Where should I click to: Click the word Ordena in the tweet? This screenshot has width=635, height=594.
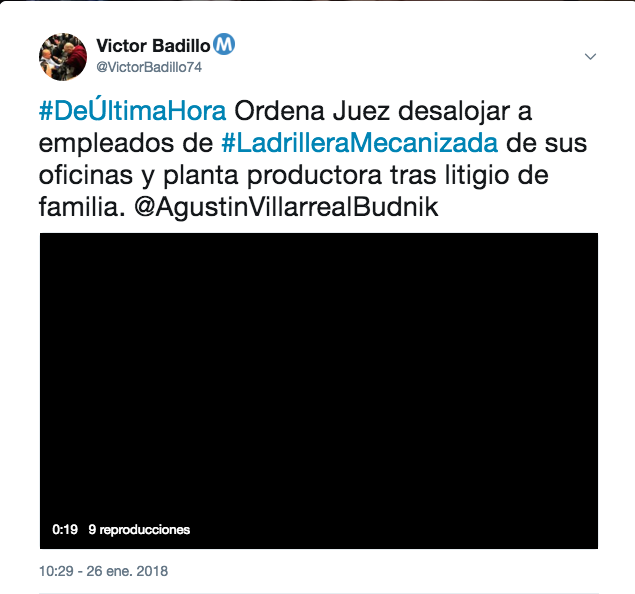pos(280,111)
